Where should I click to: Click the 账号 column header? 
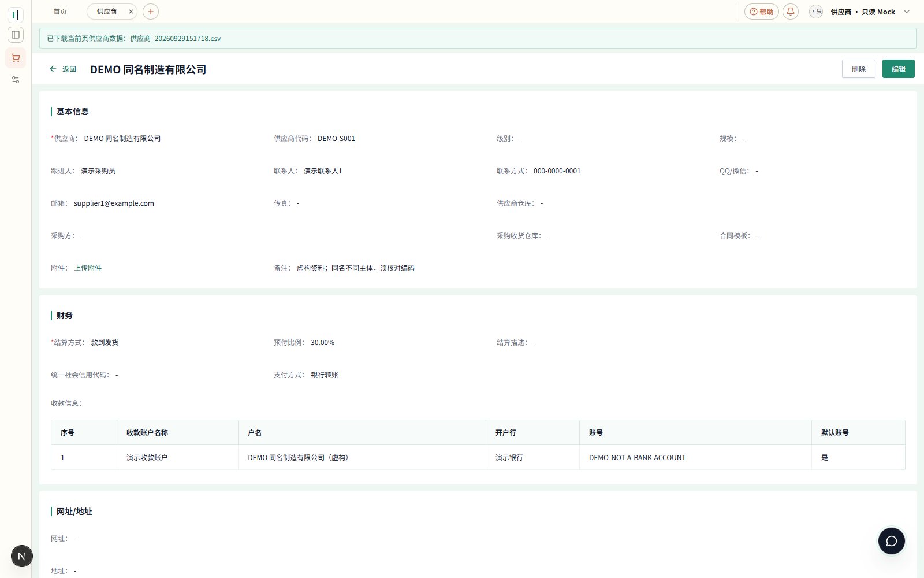[695, 433]
